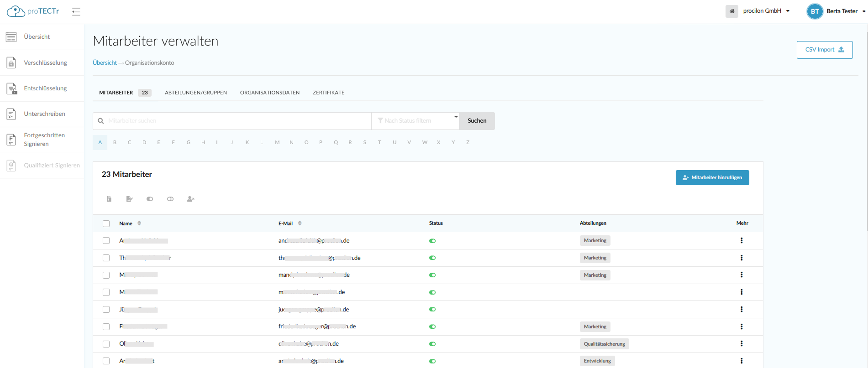Click the Unterschreiben document icon in sidebar
Screen dimensions: 868x368
(11, 114)
